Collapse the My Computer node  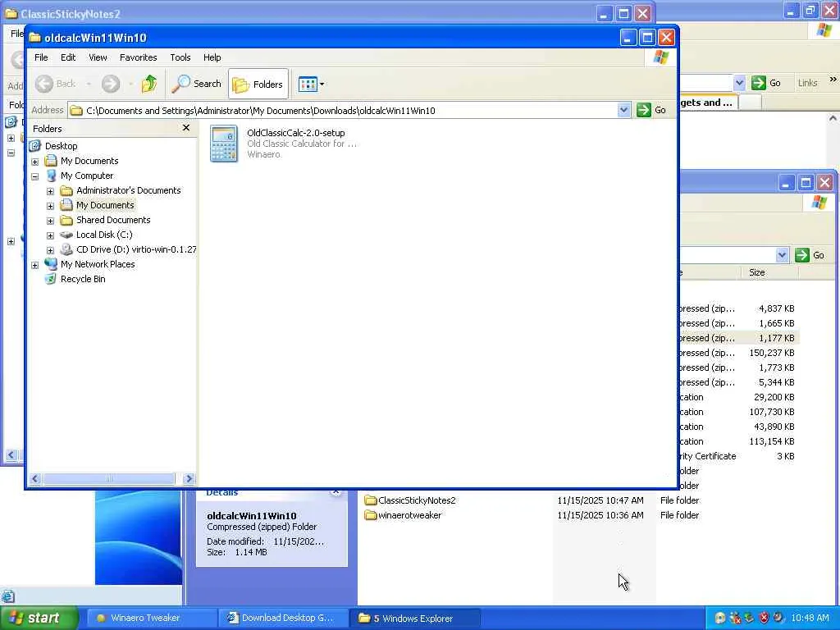[x=34, y=176]
